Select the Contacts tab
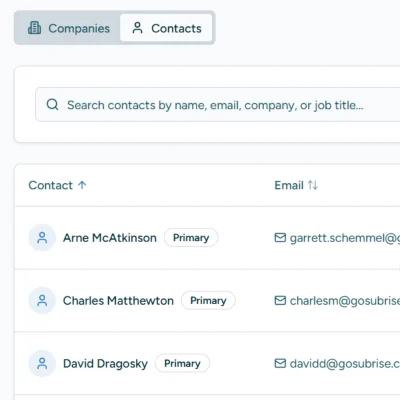 pos(166,28)
